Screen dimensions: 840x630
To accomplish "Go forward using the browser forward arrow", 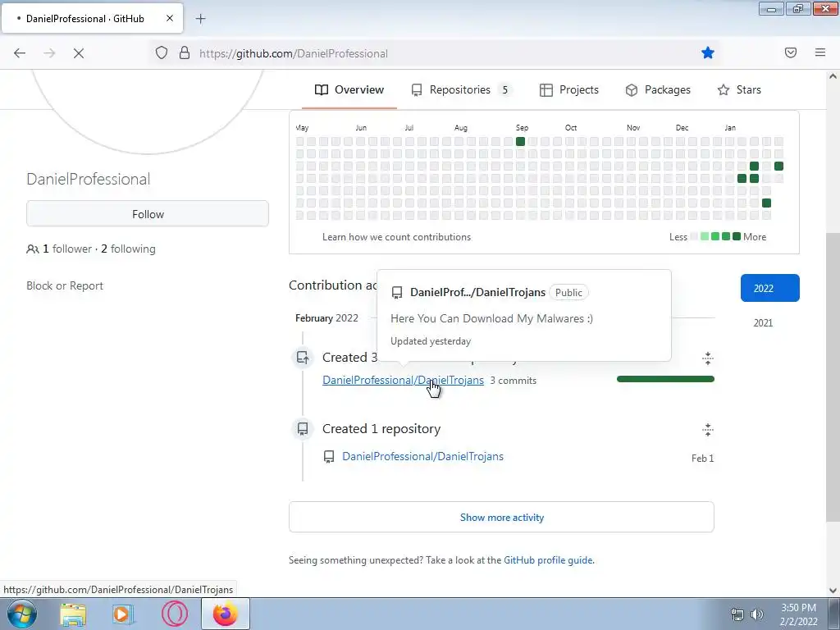I will [x=49, y=53].
